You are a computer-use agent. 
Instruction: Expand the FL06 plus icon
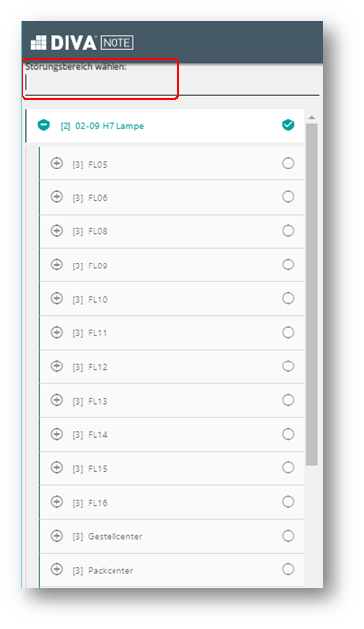[x=57, y=197]
